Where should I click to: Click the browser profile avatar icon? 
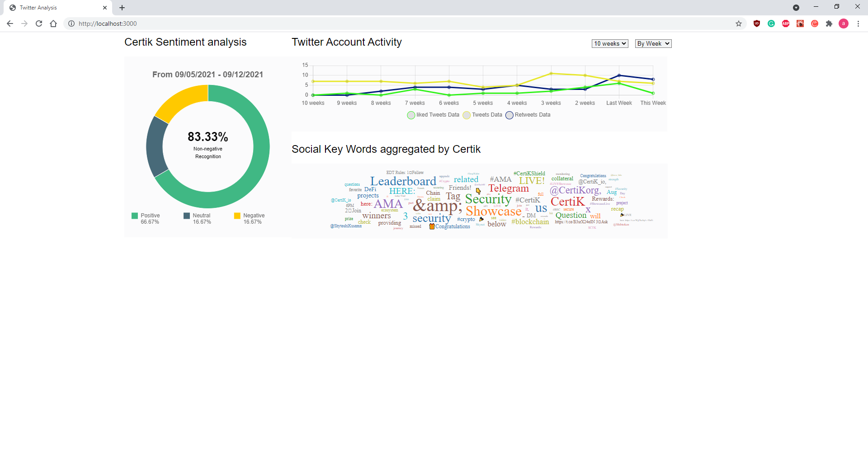844,23
